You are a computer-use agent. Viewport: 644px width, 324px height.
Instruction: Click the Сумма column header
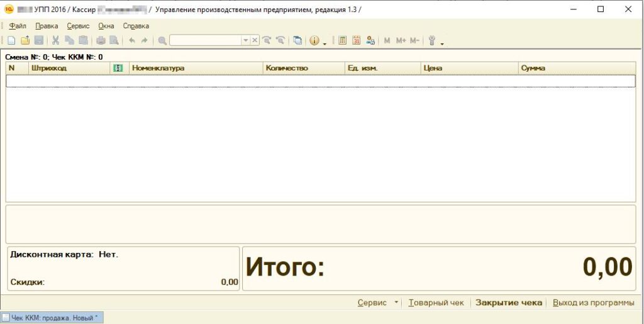(x=577, y=68)
